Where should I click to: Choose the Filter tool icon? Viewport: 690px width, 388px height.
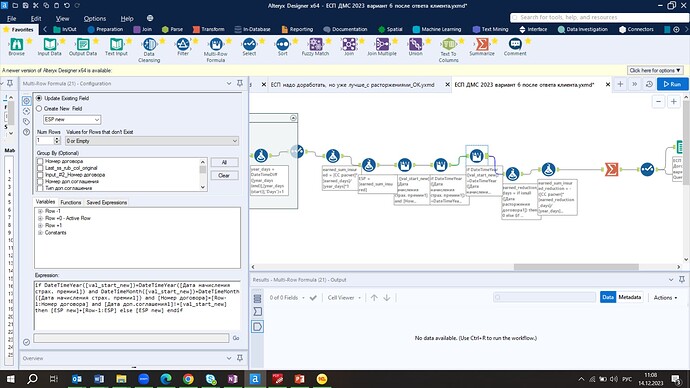[183, 44]
